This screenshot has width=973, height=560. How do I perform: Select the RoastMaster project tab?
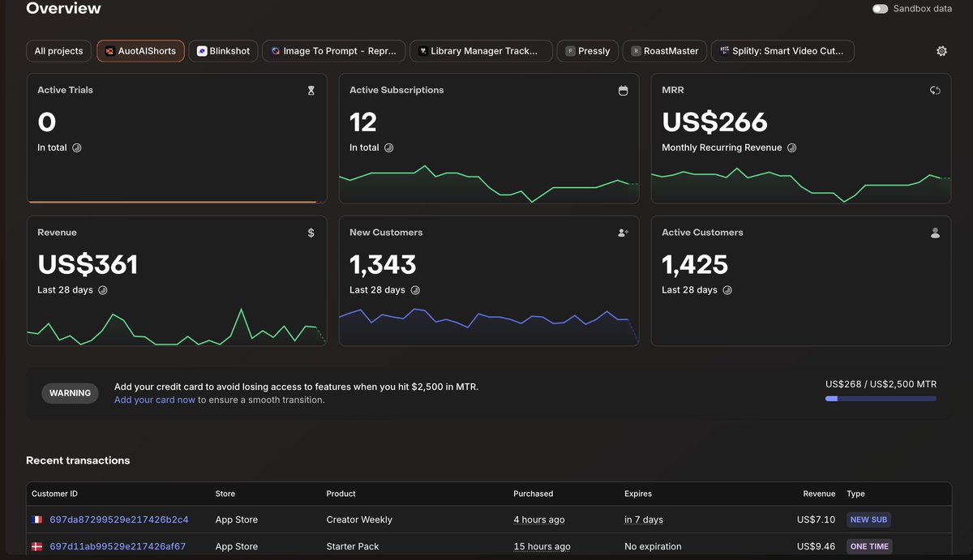pos(665,51)
